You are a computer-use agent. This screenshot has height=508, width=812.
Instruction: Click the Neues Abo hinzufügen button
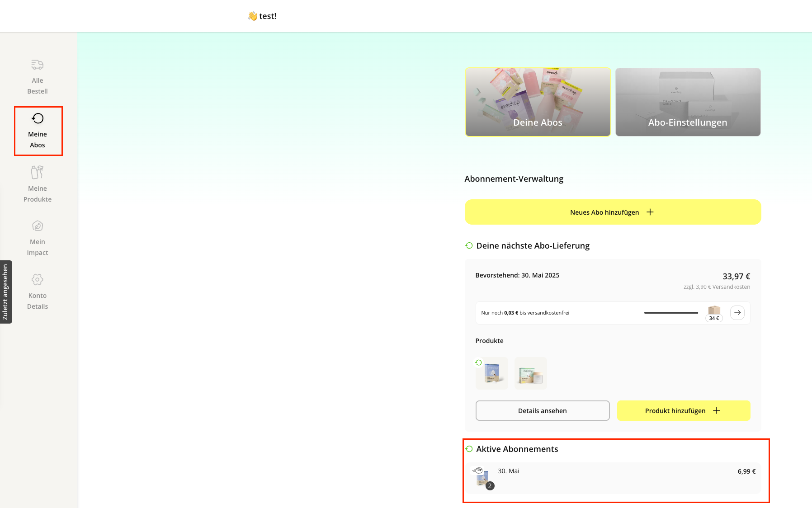coord(613,212)
